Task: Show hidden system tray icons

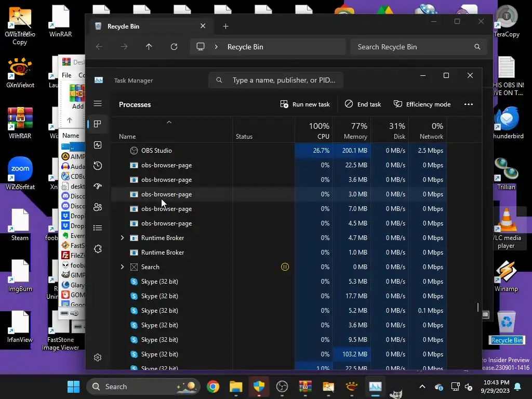Action: coord(422,387)
